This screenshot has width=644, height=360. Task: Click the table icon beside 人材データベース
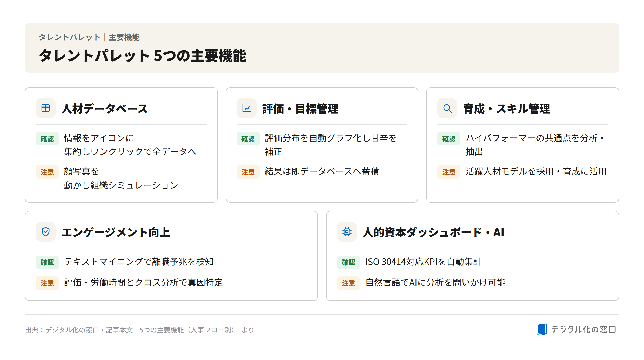(x=46, y=108)
